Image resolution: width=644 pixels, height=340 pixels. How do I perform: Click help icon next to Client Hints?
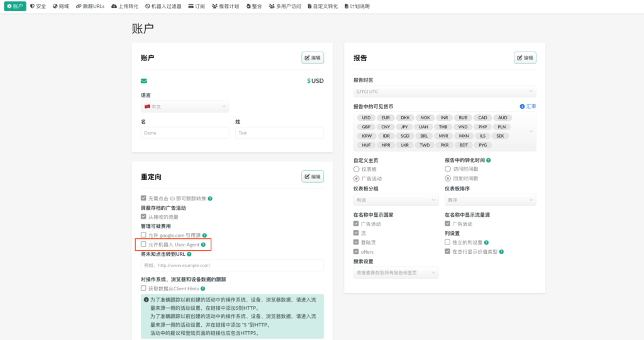[x=203, y=288]
